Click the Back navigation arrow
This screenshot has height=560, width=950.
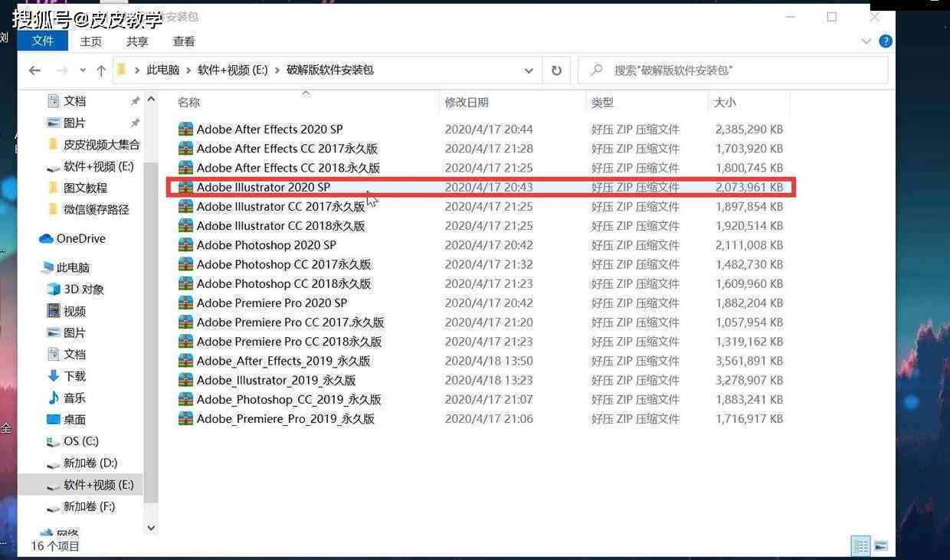(x=34, y=70)
